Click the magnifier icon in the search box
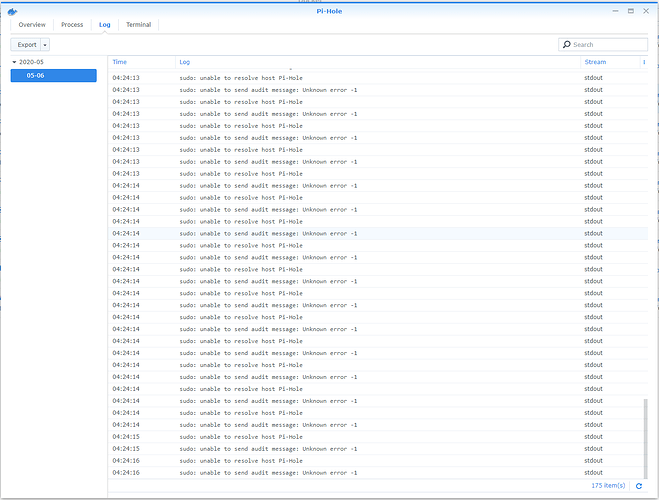Image resolution: width=659 pixels, height=500 pixels. point(567,45)
